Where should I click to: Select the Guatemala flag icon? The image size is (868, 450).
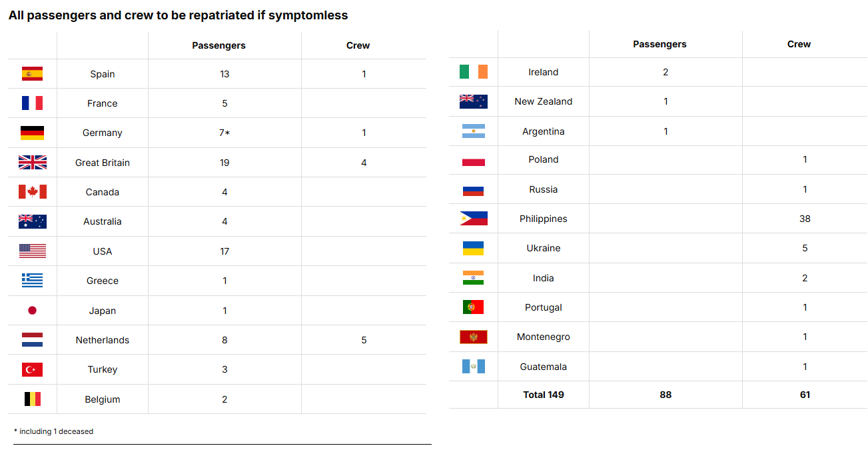[474, 367]
